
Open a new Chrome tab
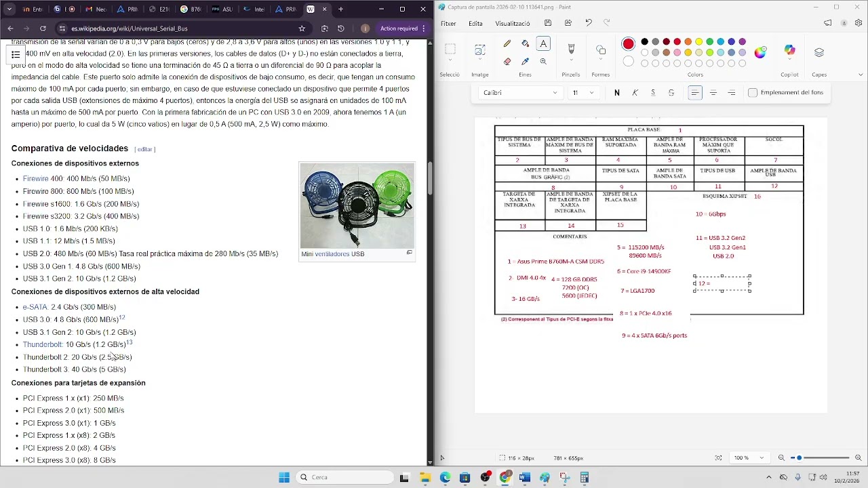(340, 9)
